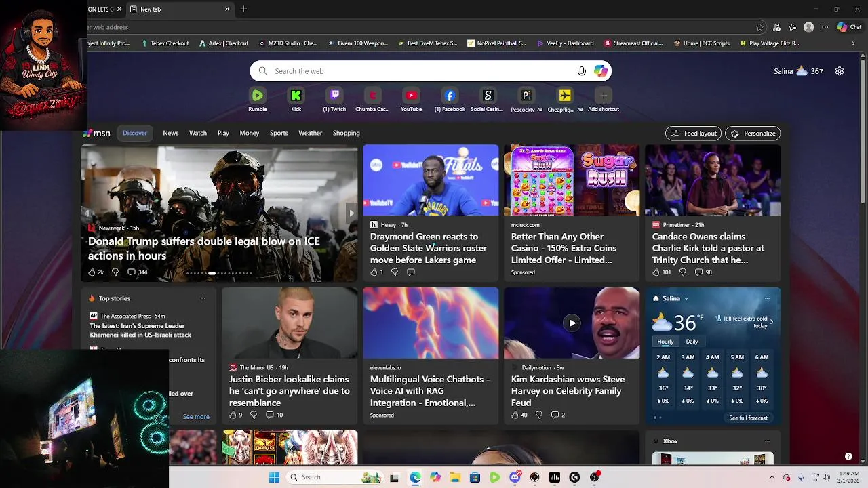Viewport: 868px width, 488px height.
Task: Click the msn logo
Action: 97,134
